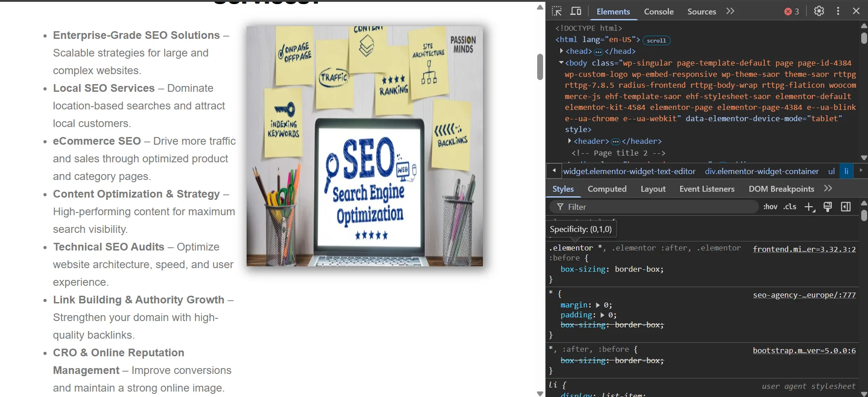
Task: Click the red error count badge
Action: 792,12
